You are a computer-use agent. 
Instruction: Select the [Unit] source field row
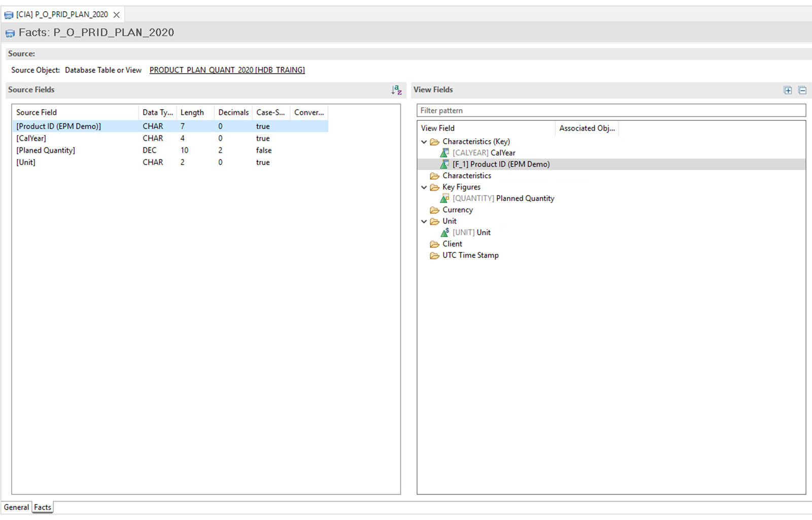click(171, 162)
